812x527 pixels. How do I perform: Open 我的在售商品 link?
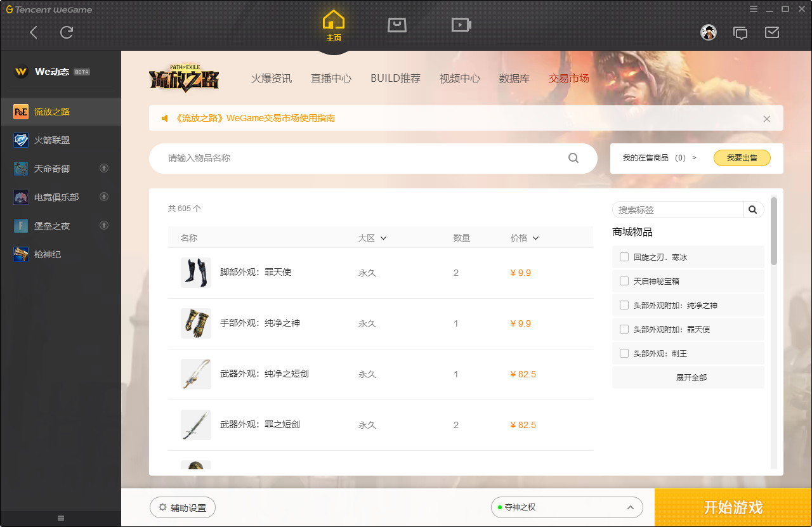click(x=660, y=158)
